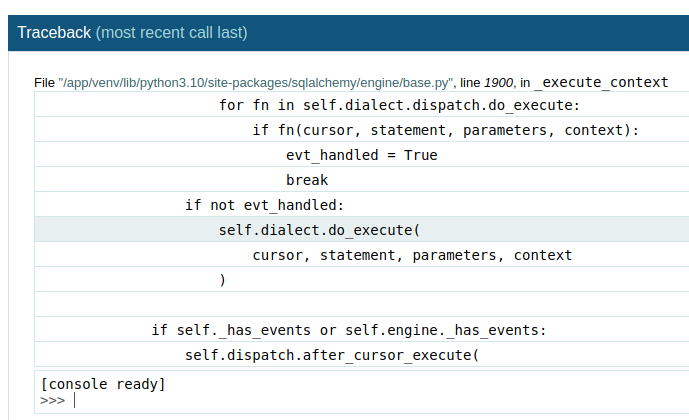This screenshot has height=420, width=689.
Task: Select the _execute_context function name
Action: tap(600, 82)
